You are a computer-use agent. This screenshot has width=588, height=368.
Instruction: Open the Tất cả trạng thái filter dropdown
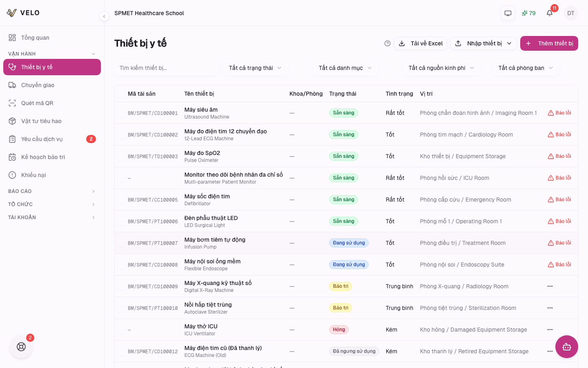pos(256,68)
